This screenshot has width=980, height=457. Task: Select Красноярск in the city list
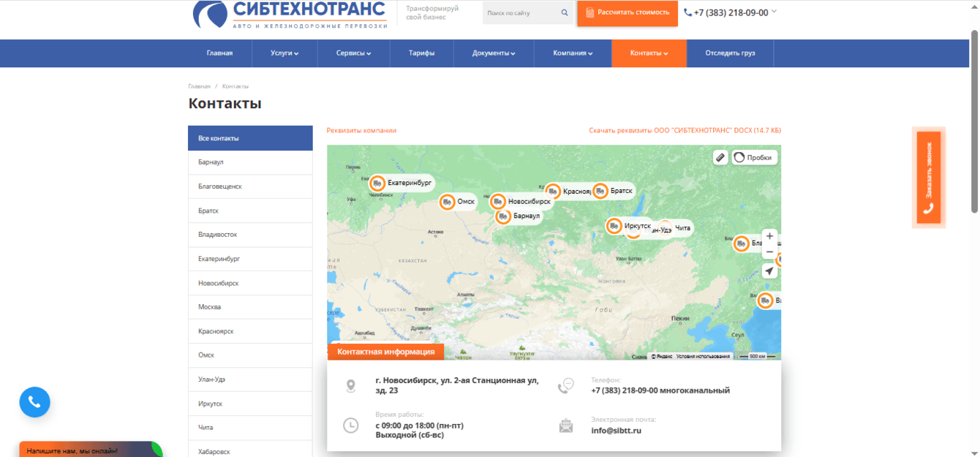click(x=250, y=331)
